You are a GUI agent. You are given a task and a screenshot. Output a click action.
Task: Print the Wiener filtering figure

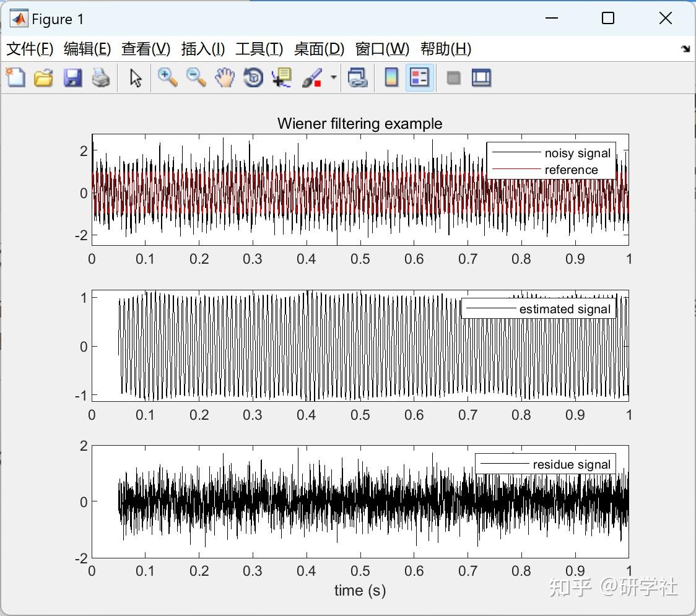(101, 77)
